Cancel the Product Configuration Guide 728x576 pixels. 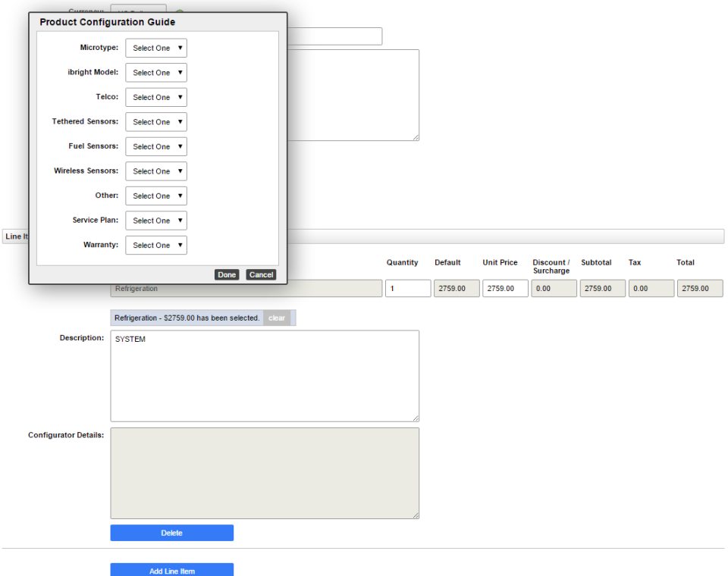click(260, 274)
